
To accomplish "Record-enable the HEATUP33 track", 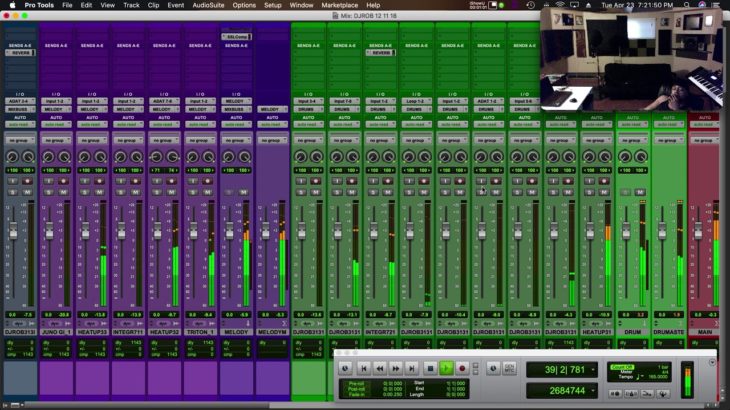I will tap(99, 181).
